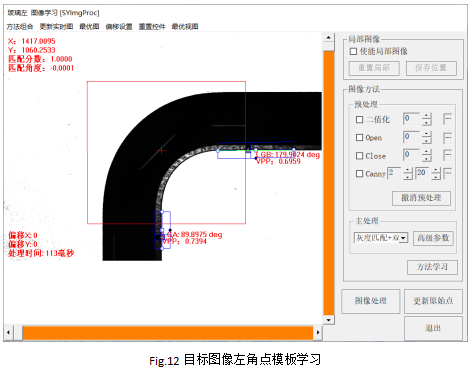Open the 方法组合 menu
This screenshot has height=371, width=472.
coord(20,27)
